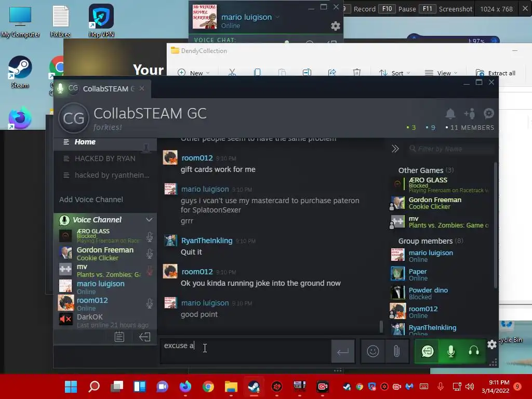Open group chat settings gear in header
The height and width of the screenshot is (399, 532).
pyautogui.click(x=488, y=113)
